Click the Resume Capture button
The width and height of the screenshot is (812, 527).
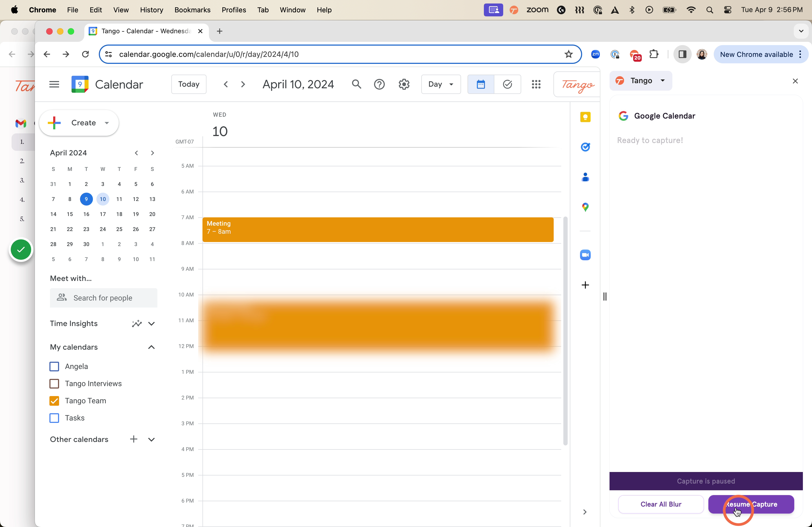point(751,504)
